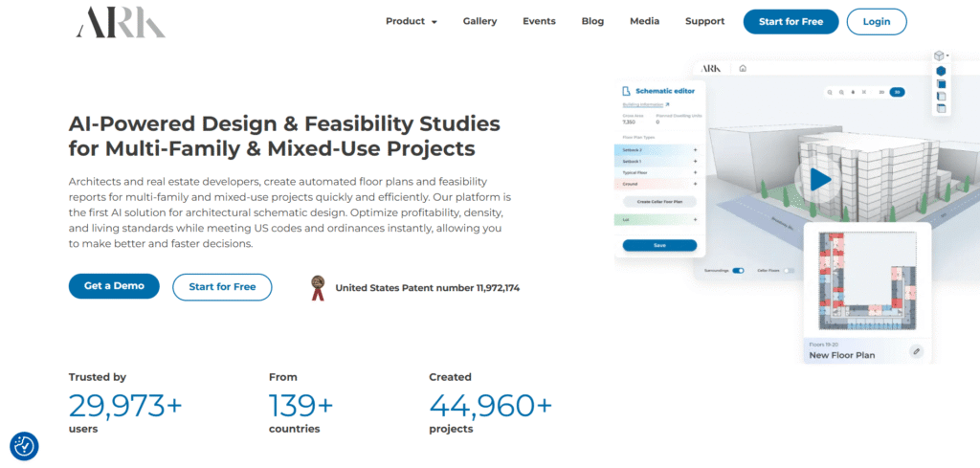Click the 29,973+ users figure

125,406
